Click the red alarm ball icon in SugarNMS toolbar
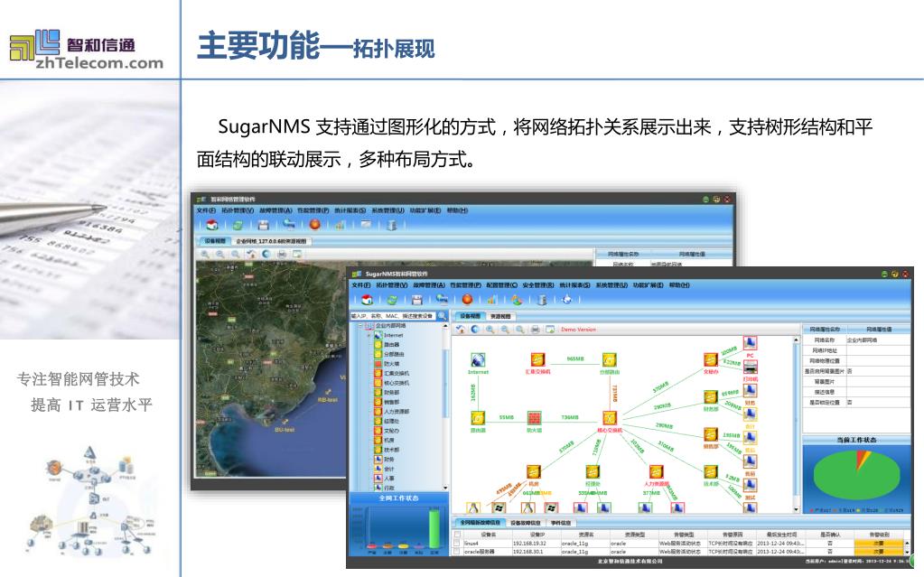Viewport: 924px width, 577px height. pos(467,300)
